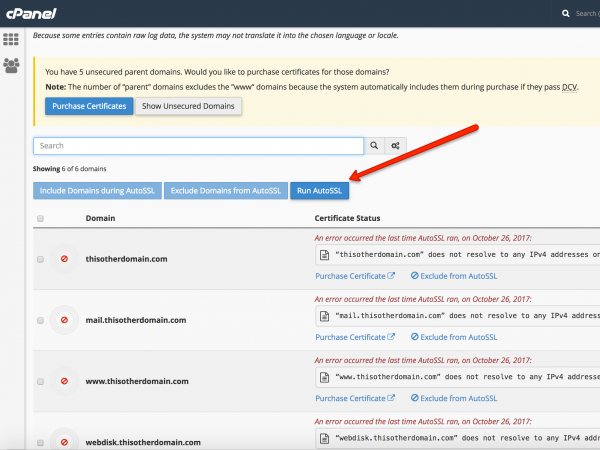Check the box for thisotherdomain.com
Viewport: 600px width, 450px height.
[40, 259]
